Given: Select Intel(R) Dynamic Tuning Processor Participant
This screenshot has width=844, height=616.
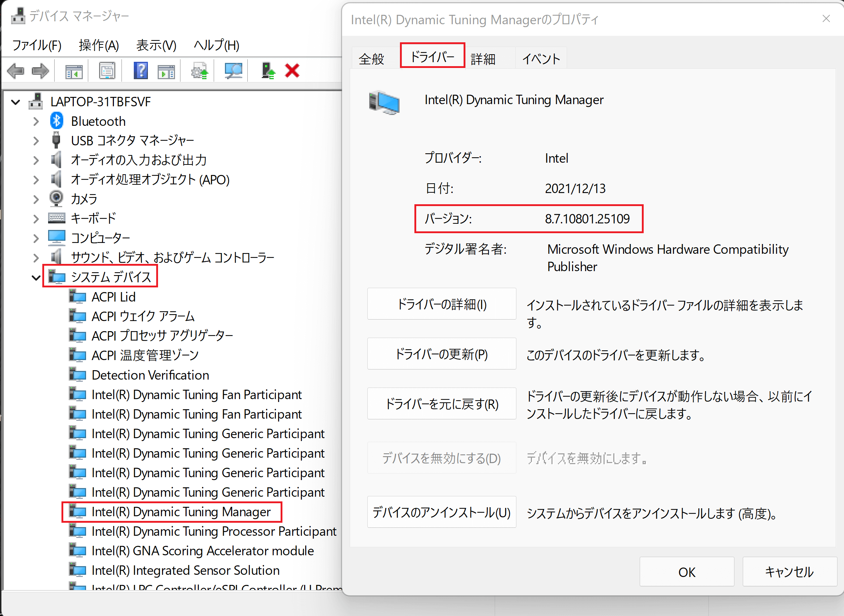Looking at the screenshot, I should (x=214, y=531).
